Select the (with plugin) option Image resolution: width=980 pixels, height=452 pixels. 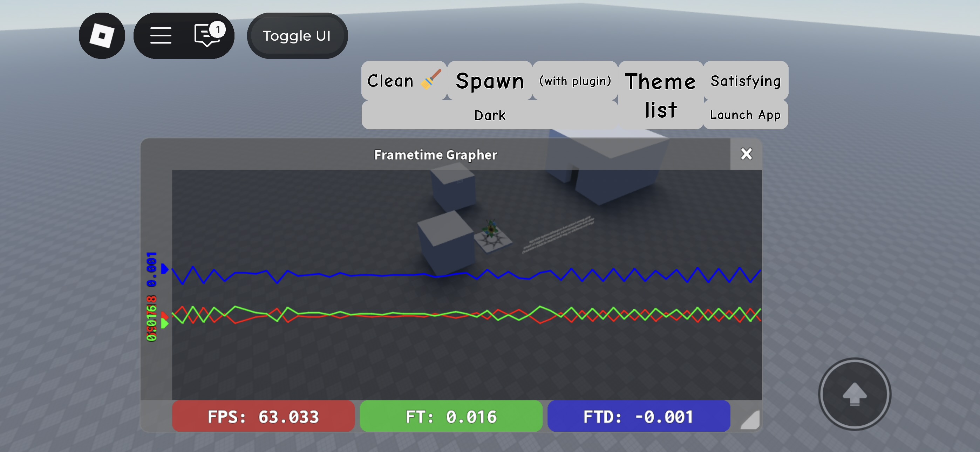coord(575,81)
